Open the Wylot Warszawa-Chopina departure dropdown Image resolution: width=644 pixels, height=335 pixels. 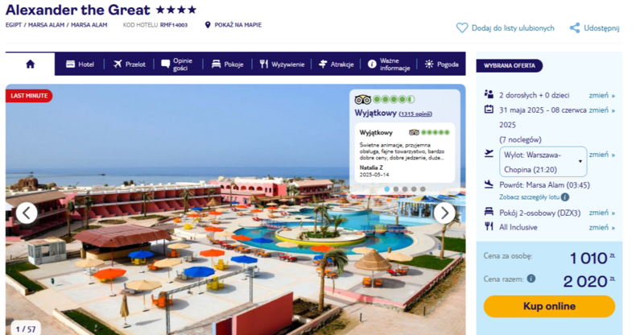coord(543,162)
